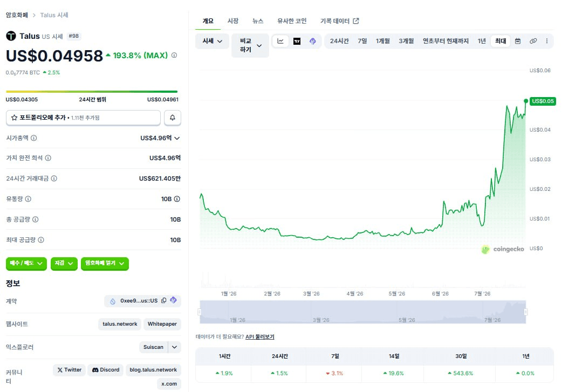The height and width of the screenshot is (392, 582).
Task: Select the 7일 time range
Action: click(362, 41)
